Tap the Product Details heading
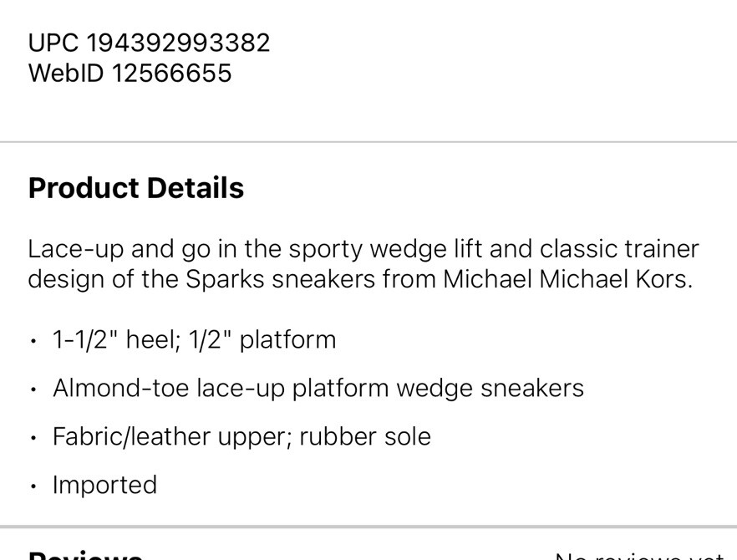 pyautogui.click(x=135, y=188)
